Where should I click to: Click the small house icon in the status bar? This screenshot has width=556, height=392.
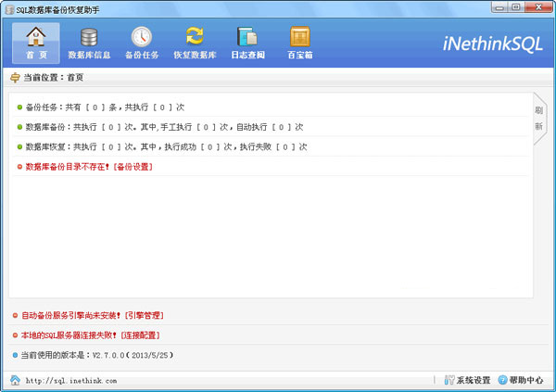(15, 380)
